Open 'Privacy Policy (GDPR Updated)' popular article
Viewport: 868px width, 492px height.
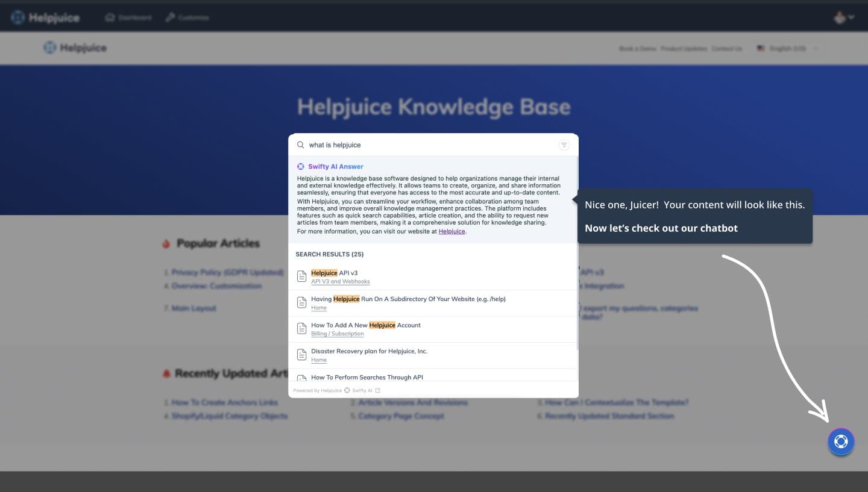point(227,272)
